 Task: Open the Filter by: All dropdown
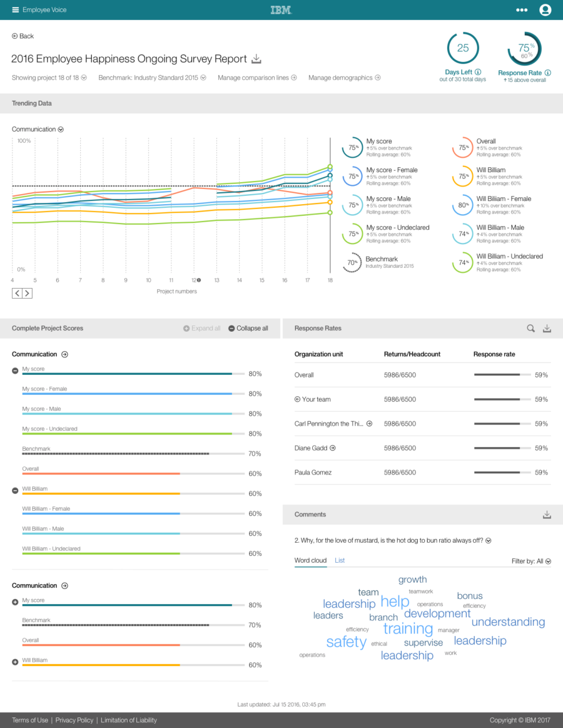(531, 561)
